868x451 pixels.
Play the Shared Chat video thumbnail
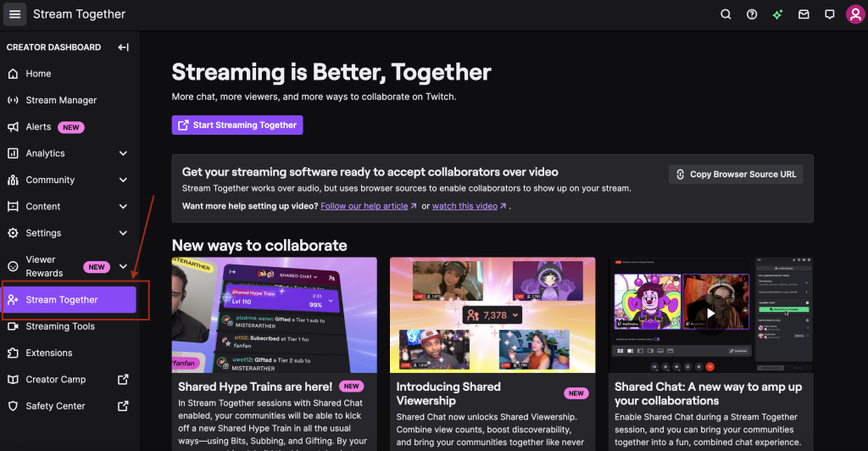(711, 315)
